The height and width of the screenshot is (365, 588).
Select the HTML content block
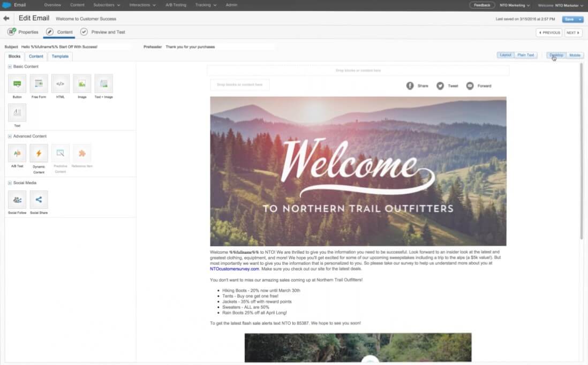[61, 83]
